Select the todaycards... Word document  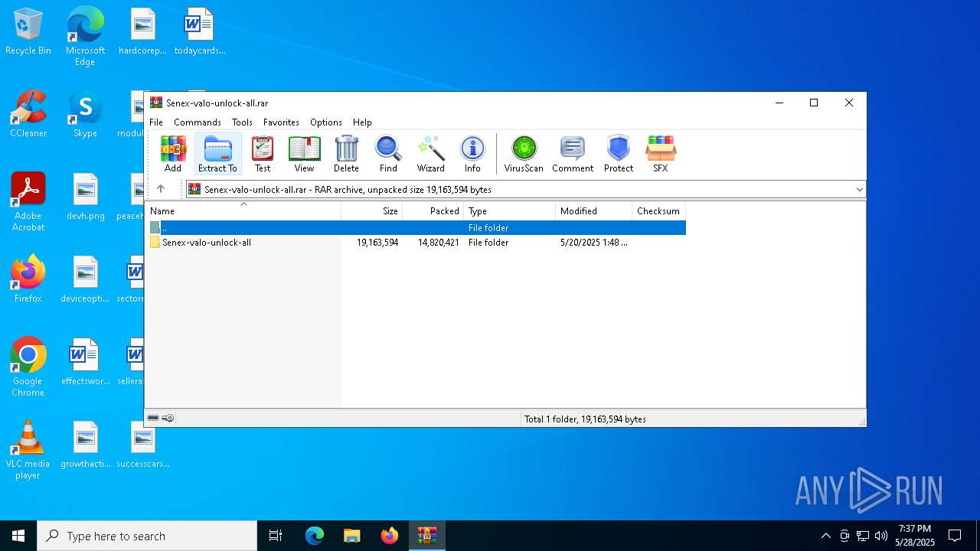coord(200,32)
